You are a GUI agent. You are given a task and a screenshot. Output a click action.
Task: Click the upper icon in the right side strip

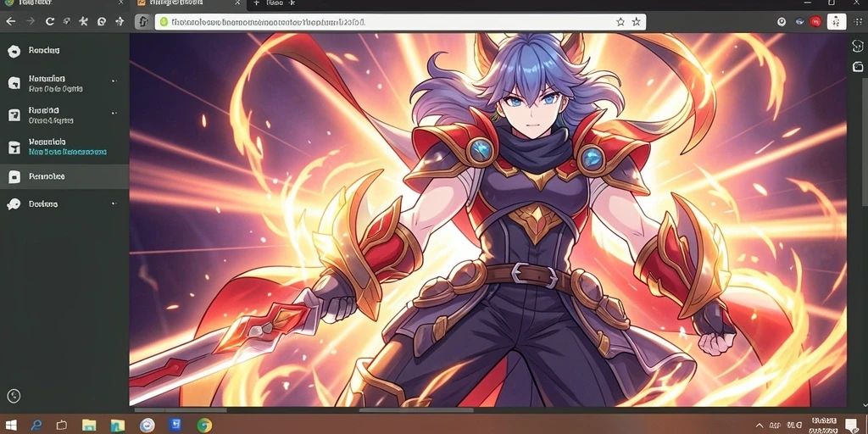857,47
